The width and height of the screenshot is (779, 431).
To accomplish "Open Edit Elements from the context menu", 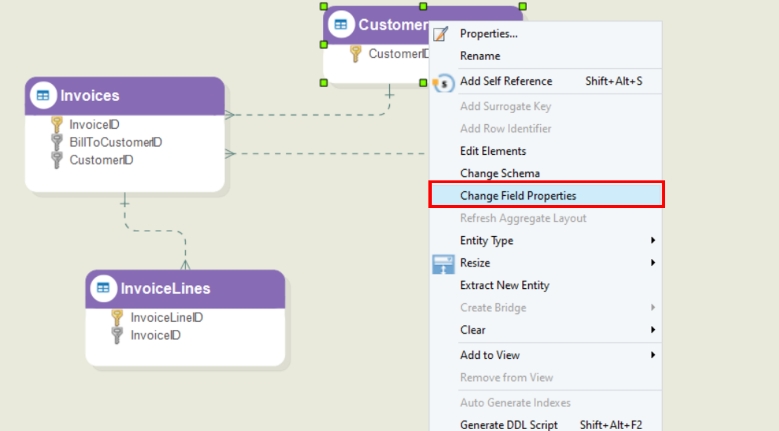I will point(492,151).
